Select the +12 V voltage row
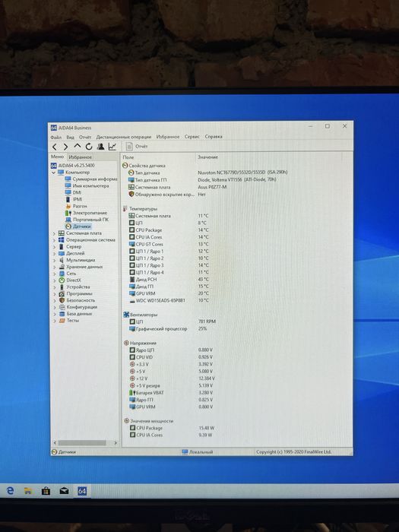 point(172,378)
